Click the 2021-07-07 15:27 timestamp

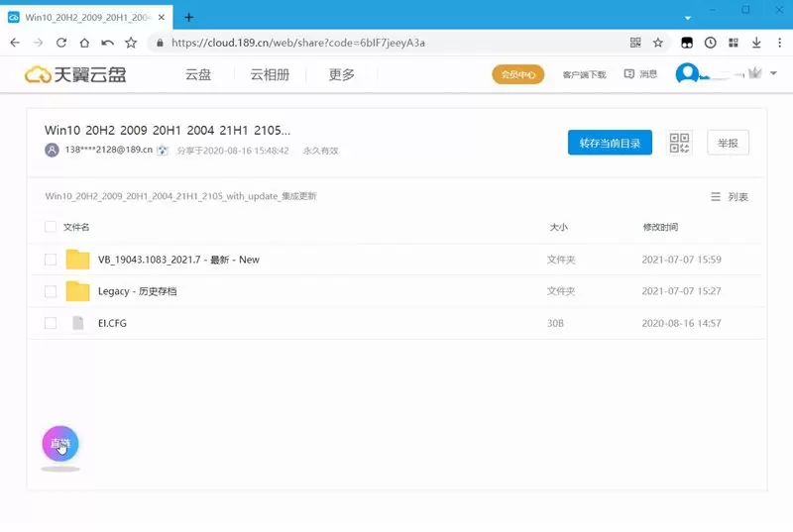click(681, 291)
